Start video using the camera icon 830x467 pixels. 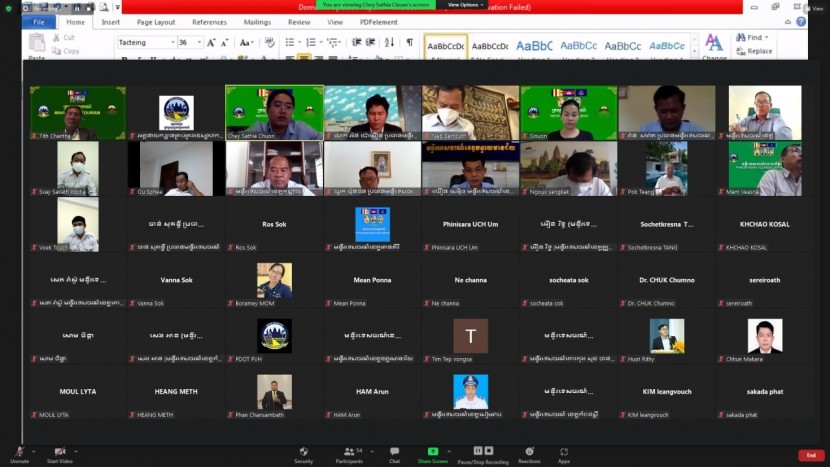[59, 453]
